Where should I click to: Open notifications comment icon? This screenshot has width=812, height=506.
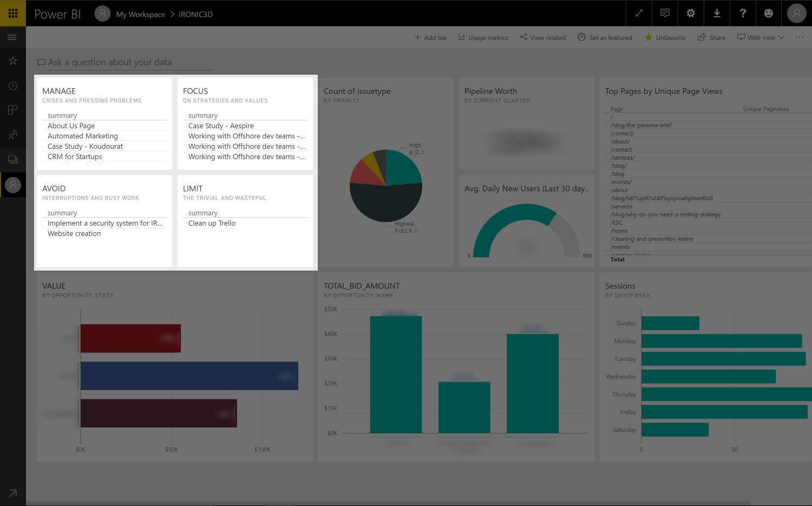click(x=665, y=13)
